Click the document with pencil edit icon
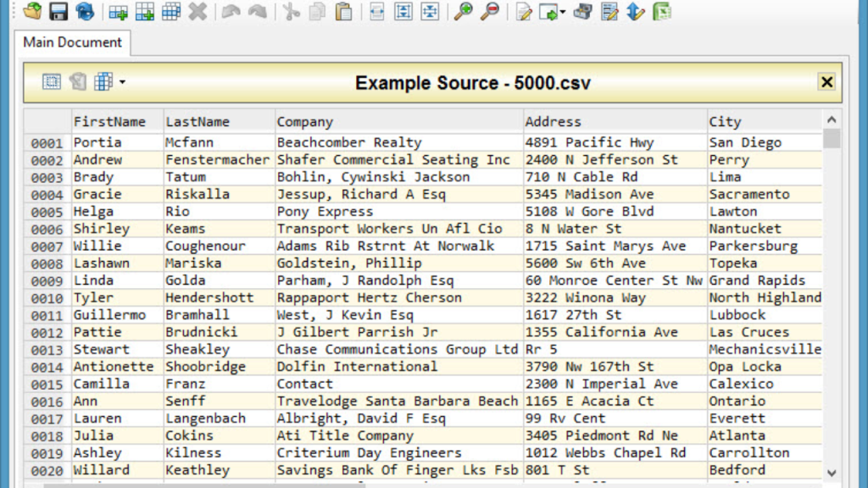Image resolution: width=868 pixels, height=488 pixels. (x=523, y=12)
